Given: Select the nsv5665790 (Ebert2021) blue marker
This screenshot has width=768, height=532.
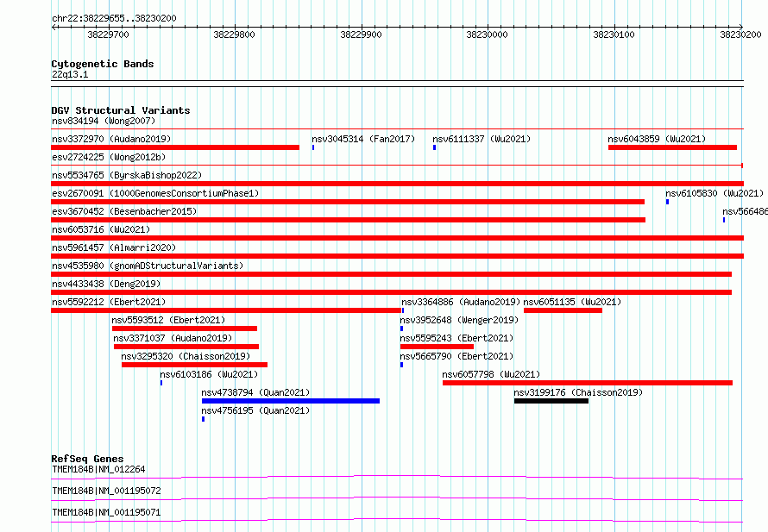Looking at the screenshot, I should [x=401, y=365].
